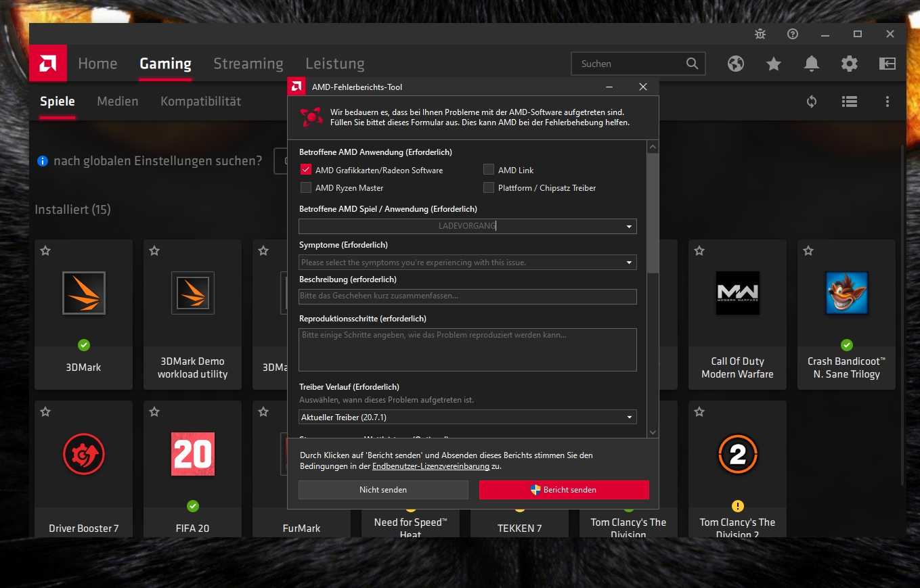Image resolution: width=920 pixels, height=588 pixels.
Task: Click the Reproduktionsschritte text area
Action: (x=468, y=350)
